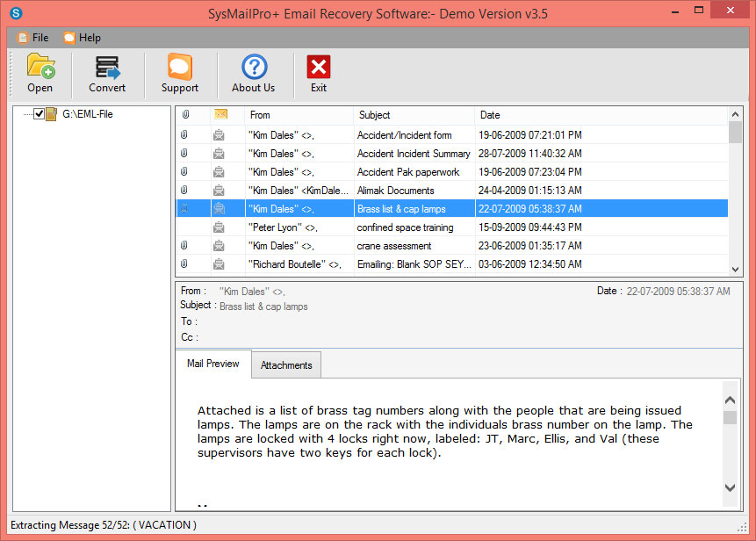The width and height of the screenshot is (756, 541).
Task: Click the mail icon on Accident Pak paperwork row
Action: [x=219, y=171]
